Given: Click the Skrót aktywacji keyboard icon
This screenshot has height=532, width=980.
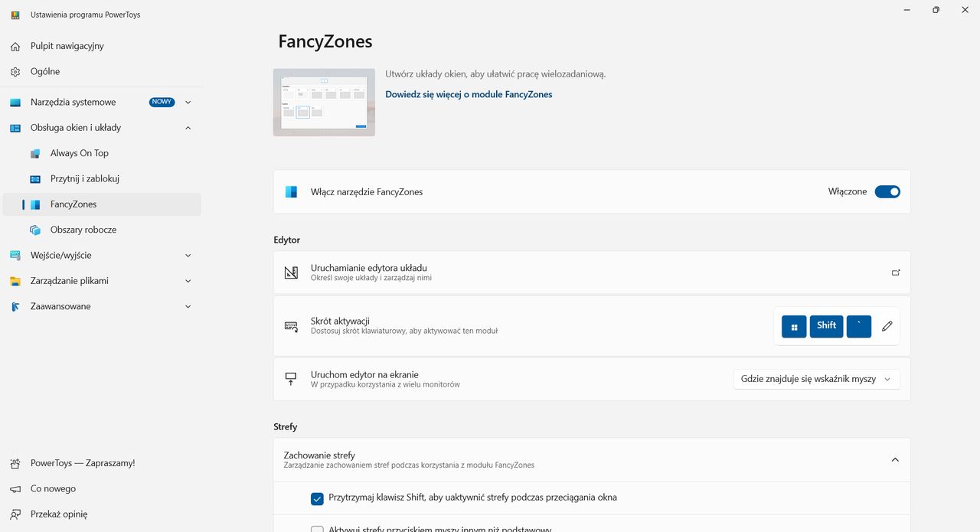Looking at the screenshot, I should [x=291, y=326].
